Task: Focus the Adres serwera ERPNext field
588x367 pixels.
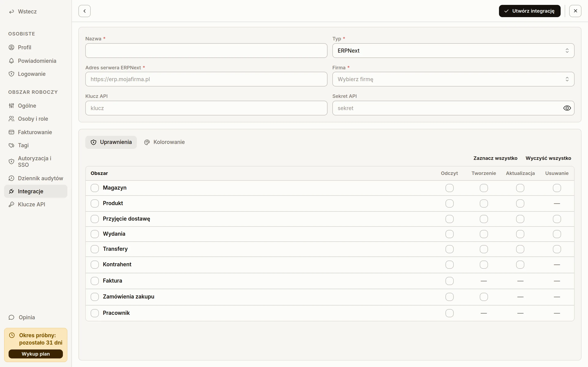Action: (206, 79)
